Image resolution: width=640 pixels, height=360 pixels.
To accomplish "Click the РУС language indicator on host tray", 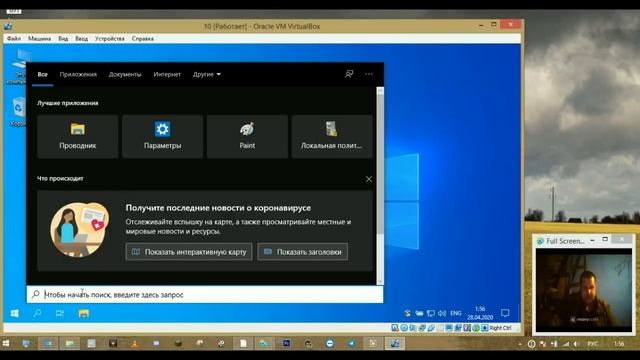I will 593,344.
